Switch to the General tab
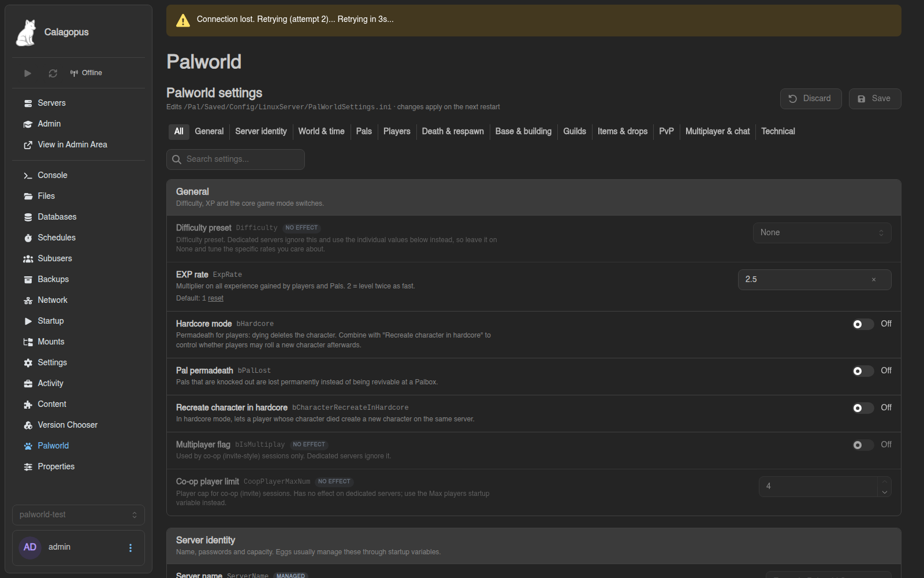The image size is (924, 578). (x=209, y=131)
